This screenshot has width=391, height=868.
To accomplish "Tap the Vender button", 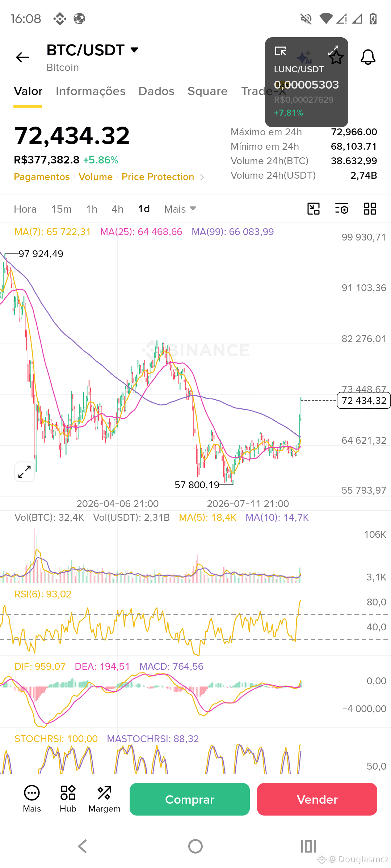I will click(317, 799).
